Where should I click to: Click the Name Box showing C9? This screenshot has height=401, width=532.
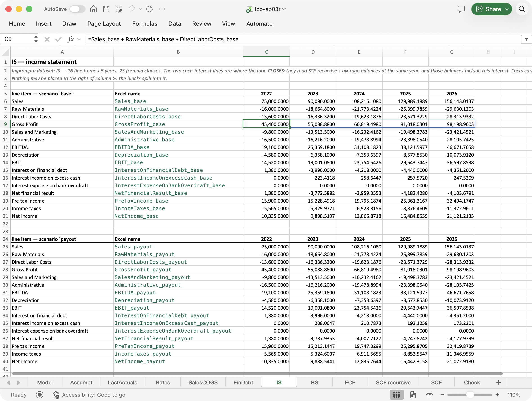[x=17, y=39]
